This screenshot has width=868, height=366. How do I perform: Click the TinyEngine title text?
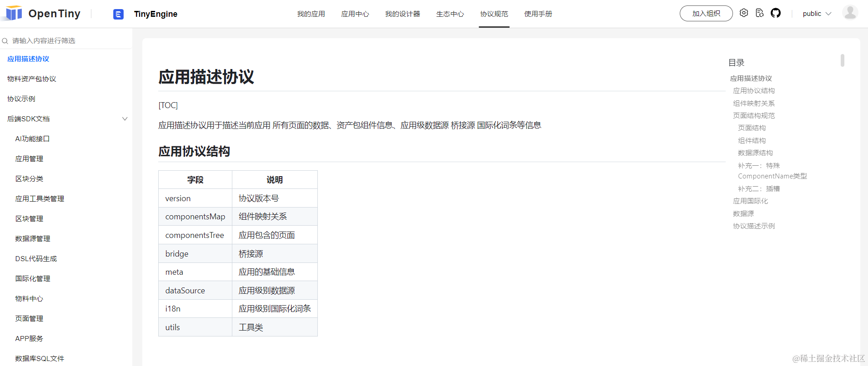[x=156, y=14]
